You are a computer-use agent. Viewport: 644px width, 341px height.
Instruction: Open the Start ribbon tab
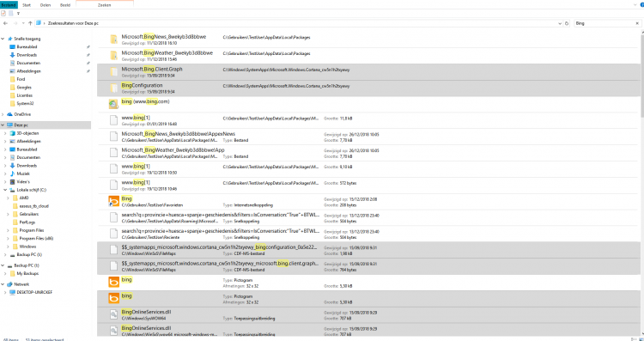pyautogui.click(x=27, y=5)
